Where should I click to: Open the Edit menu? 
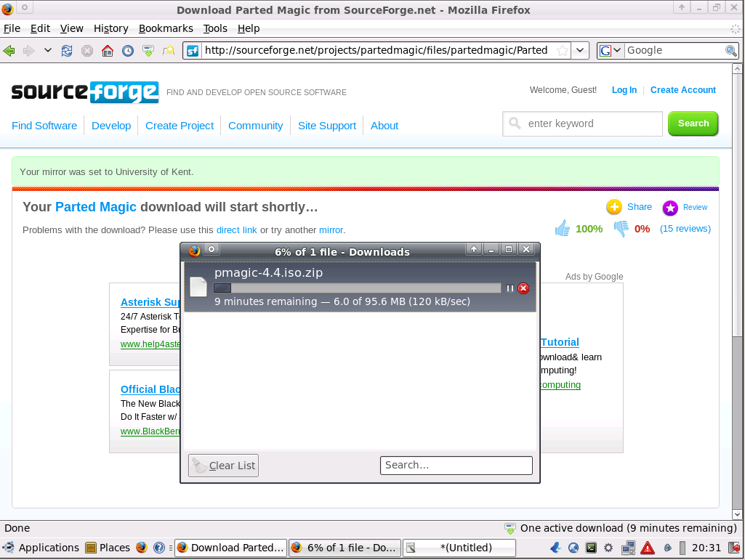[x=41, y=28]
